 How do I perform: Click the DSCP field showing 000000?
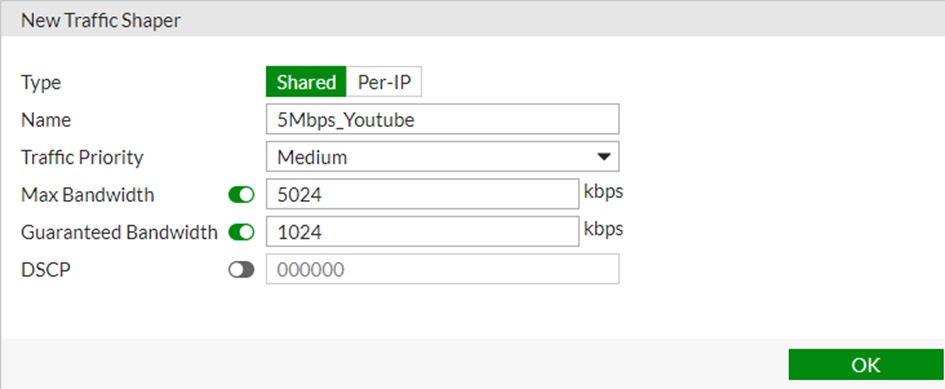(x=442, y=269)
